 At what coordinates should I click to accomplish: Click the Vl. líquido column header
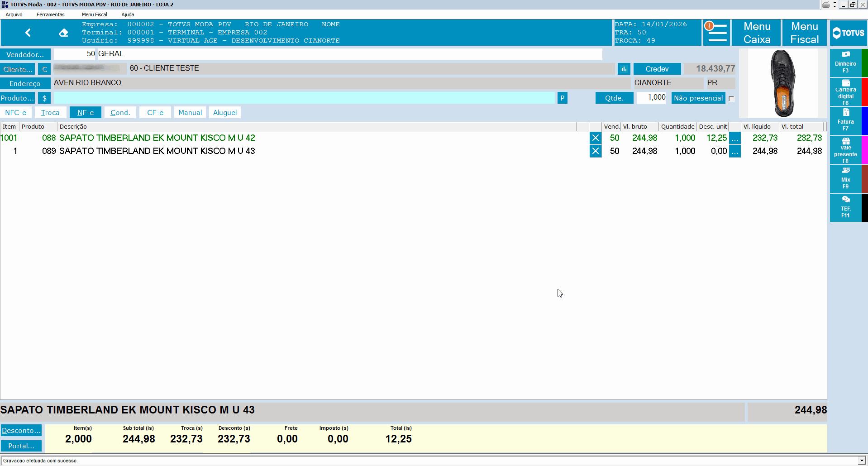pyautogui.click(x=760, y=127)
